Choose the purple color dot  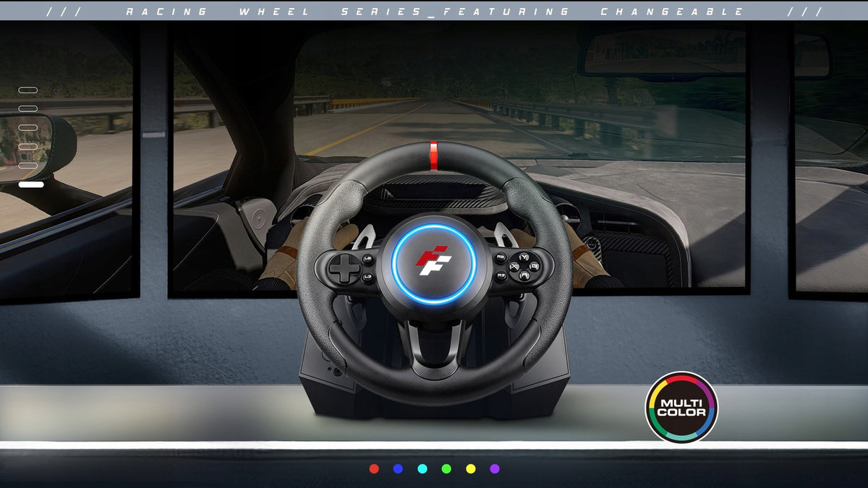495,468
